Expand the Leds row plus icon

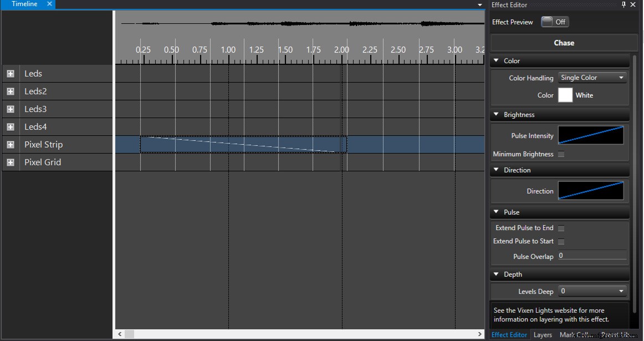(x=11, y=74)
